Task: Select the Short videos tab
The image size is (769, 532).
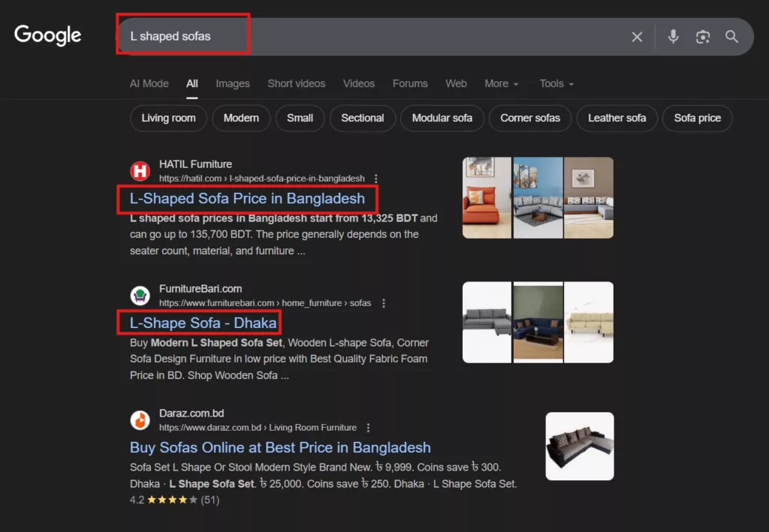Action: coord(296,83)
